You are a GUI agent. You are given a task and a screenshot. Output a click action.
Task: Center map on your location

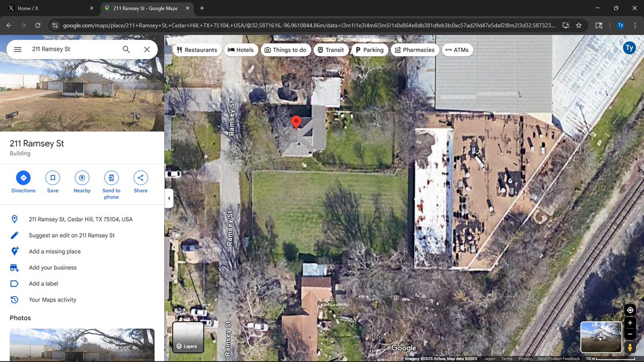[630, 310]
